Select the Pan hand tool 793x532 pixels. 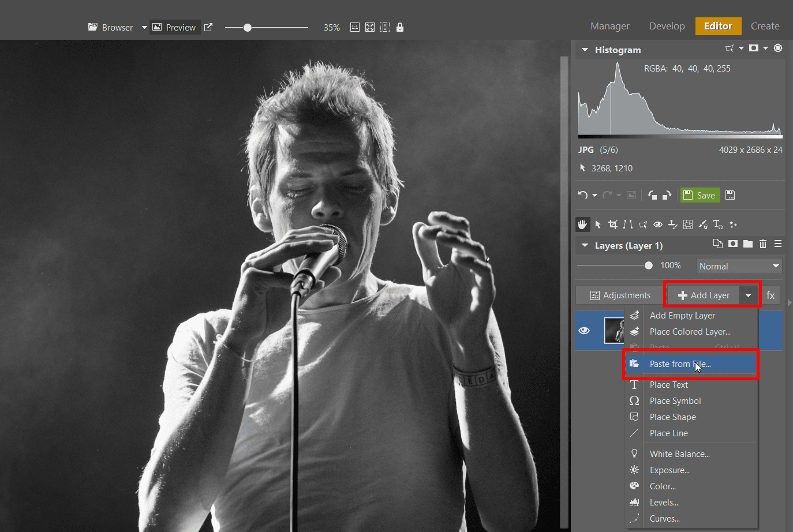coord(583,224)
